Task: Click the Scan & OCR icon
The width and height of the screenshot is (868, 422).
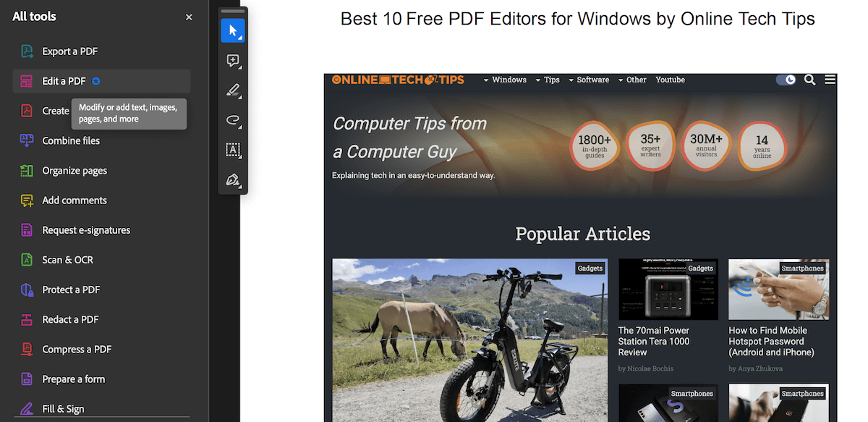Action: 27,260
